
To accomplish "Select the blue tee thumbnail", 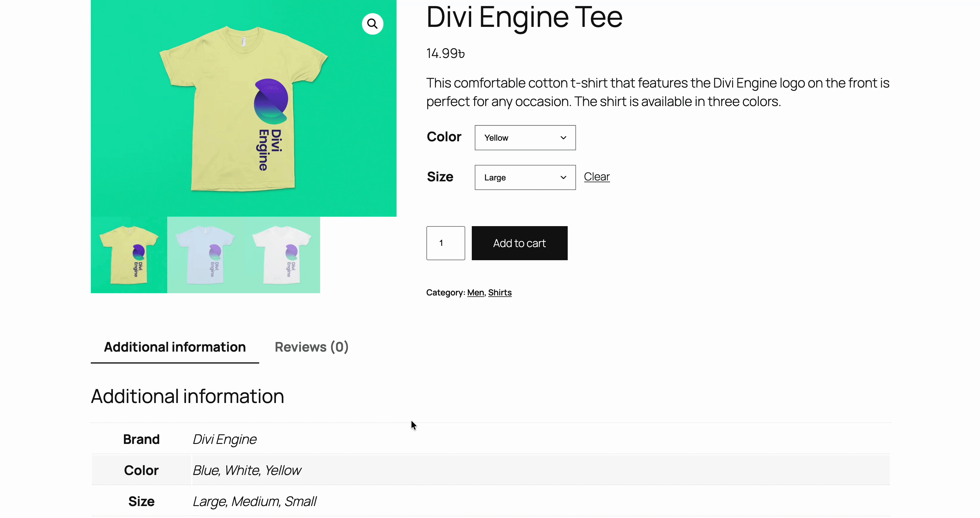I will pos(205,255).
